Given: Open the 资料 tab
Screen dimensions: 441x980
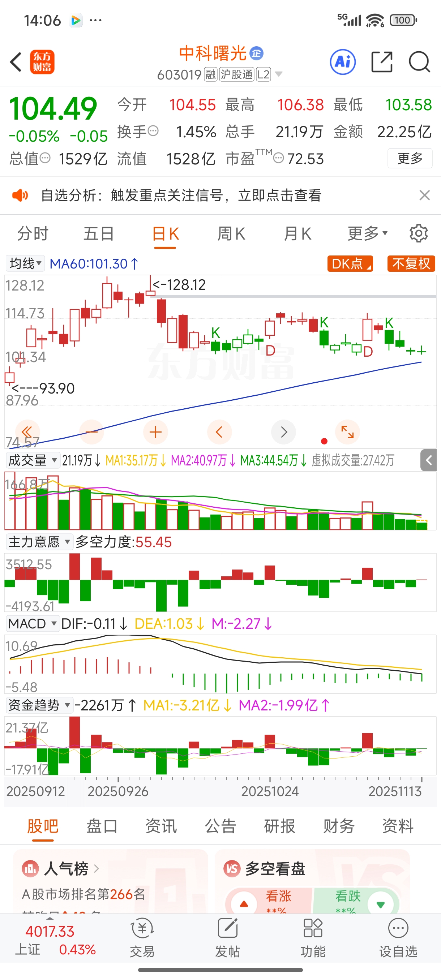Looking at the screenshot, I should click(x=398, y=826).
